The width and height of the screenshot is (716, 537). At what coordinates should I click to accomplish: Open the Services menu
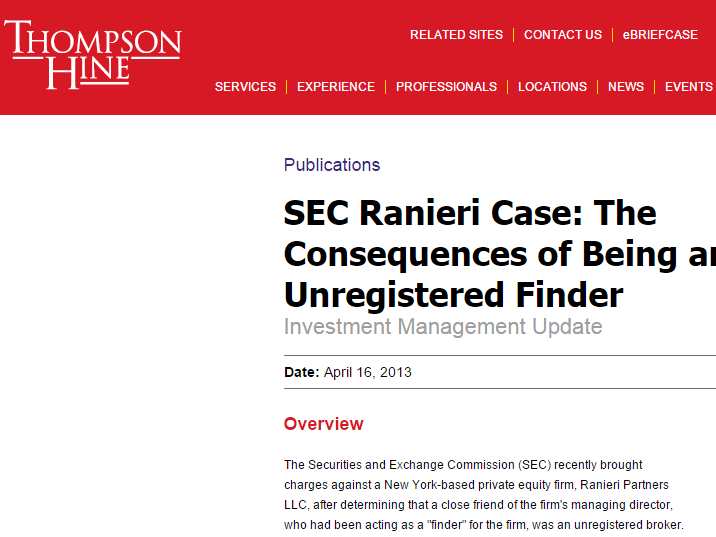[x=245, y=87]
